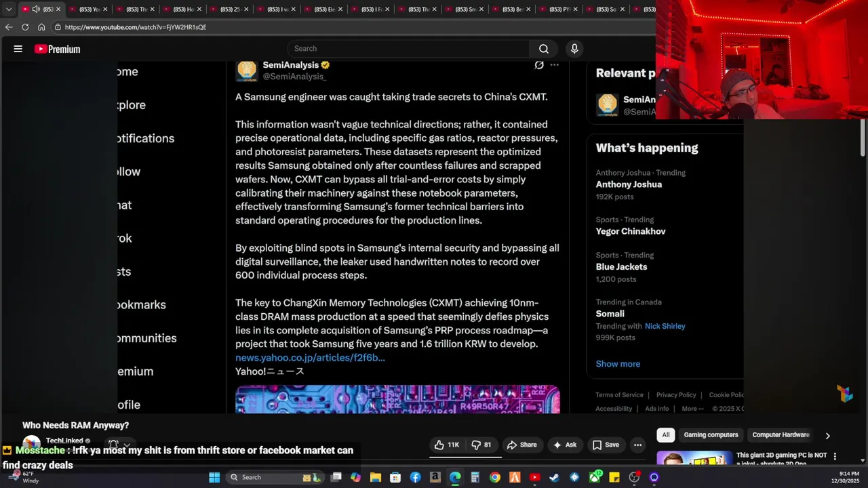Show more chips with the right chevron
868x488 pixels.
click(827, 436)
